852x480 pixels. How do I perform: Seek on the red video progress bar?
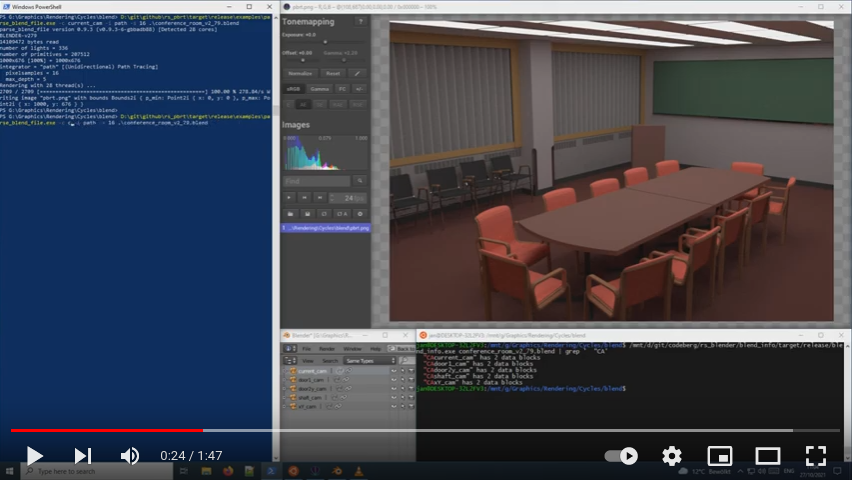[107, 431]
